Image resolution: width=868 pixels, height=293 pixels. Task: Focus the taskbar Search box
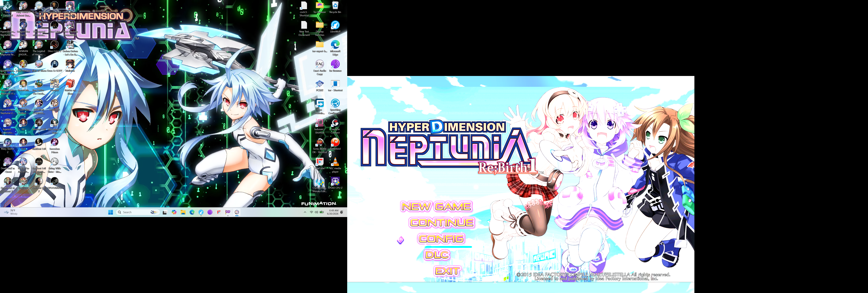coord(138,212)
